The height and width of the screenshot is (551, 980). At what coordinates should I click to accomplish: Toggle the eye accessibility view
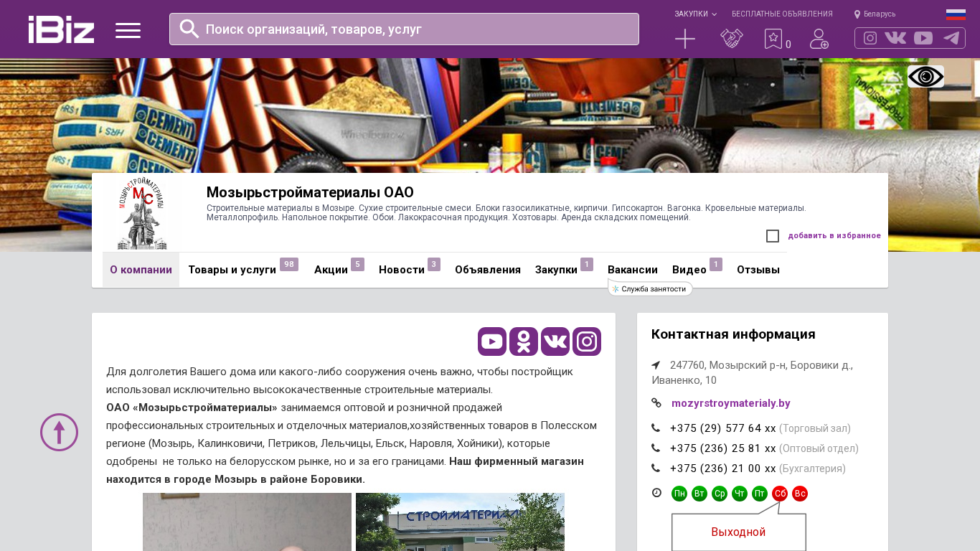click(925, 76)
